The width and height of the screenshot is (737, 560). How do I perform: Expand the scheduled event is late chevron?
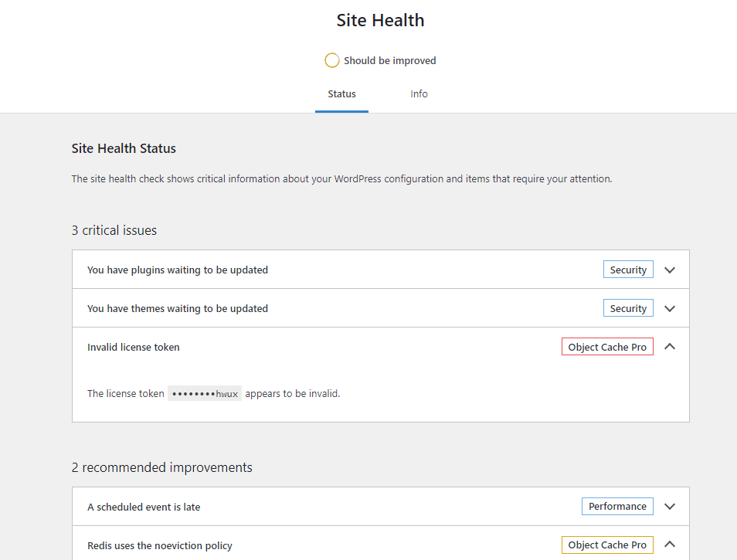pyautogui.click(x=670, y=507)
